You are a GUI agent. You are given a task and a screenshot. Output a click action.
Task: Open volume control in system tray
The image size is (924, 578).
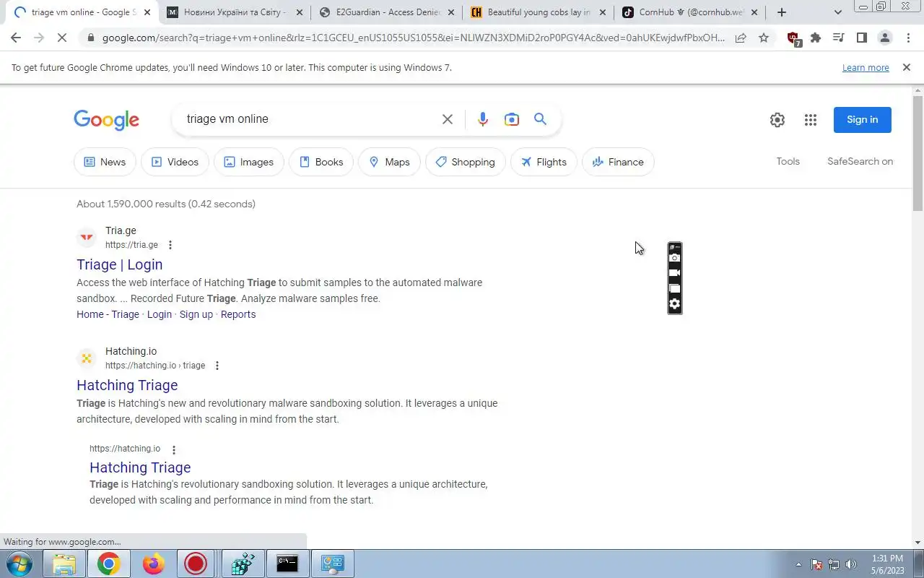click(x=851, y=564)
